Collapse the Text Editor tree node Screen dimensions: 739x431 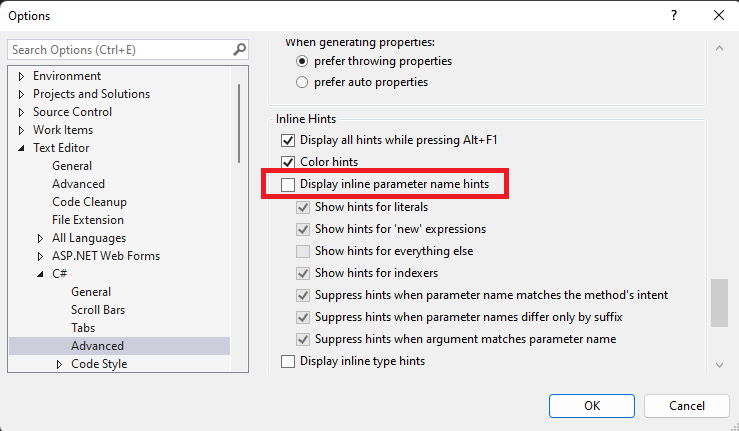(21, 148)
